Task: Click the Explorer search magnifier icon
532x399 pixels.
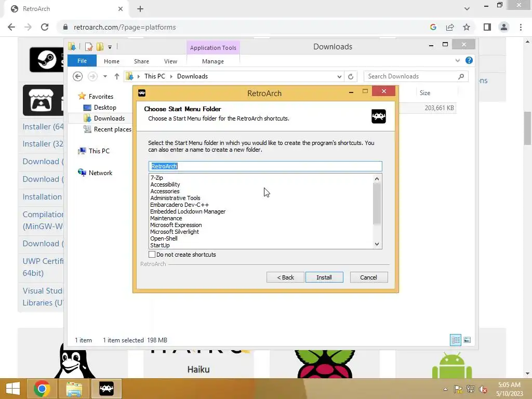Action: tap(461, 76)
